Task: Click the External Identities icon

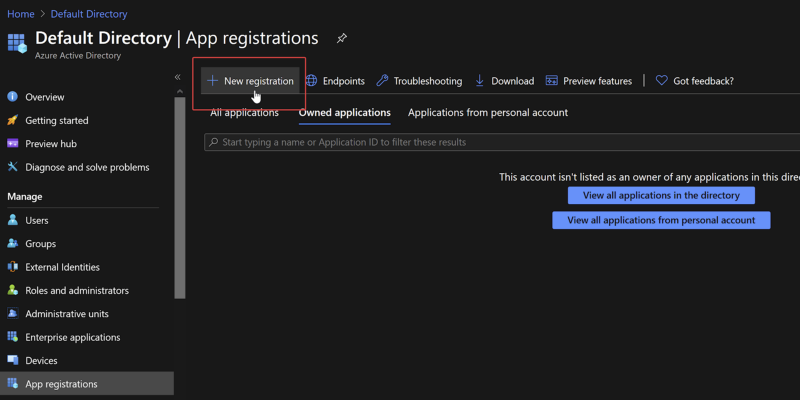Action: (13, 267)
